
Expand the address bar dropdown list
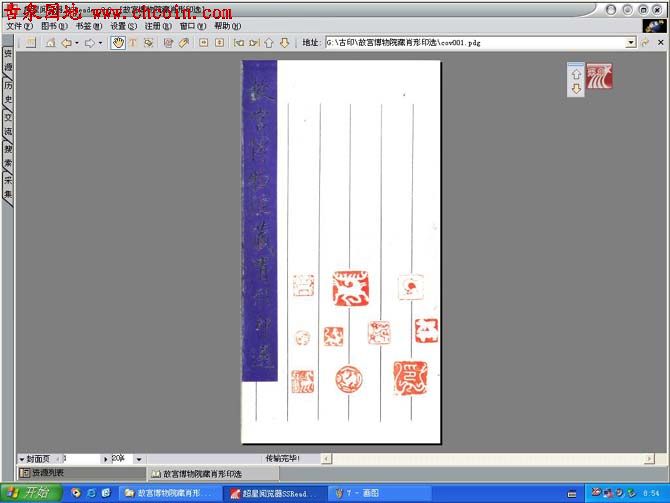631,43
